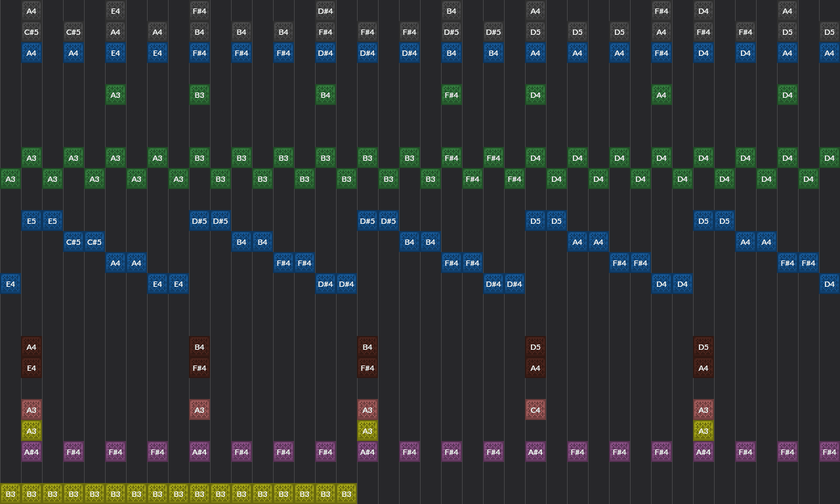Click gray F#4 note directly above gray A4

[x=661, y=10]
